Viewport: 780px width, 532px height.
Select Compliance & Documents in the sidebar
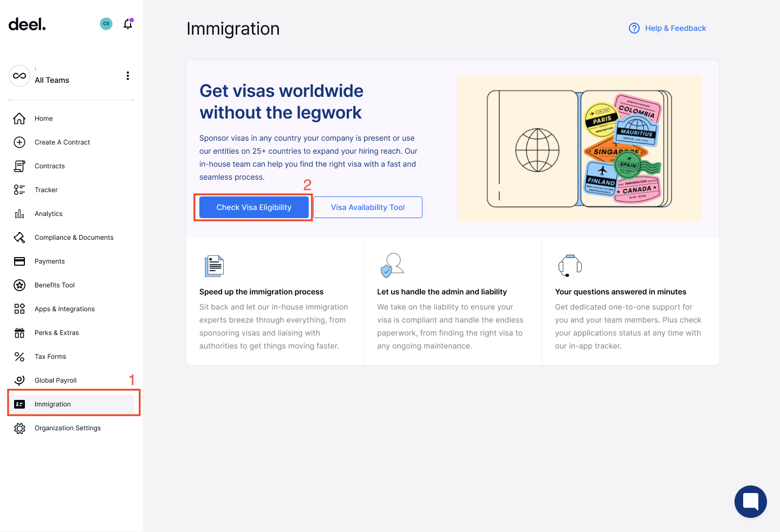pos(74,237)
